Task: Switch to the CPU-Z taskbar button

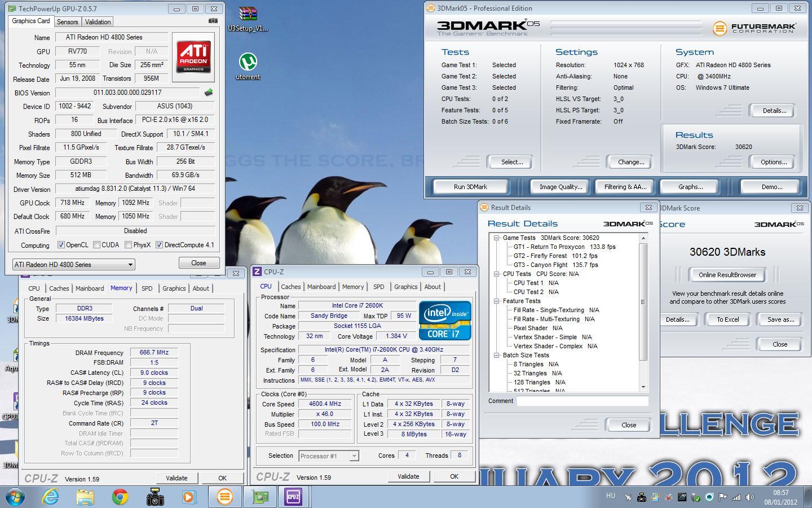Action: (x=293, y=497)
